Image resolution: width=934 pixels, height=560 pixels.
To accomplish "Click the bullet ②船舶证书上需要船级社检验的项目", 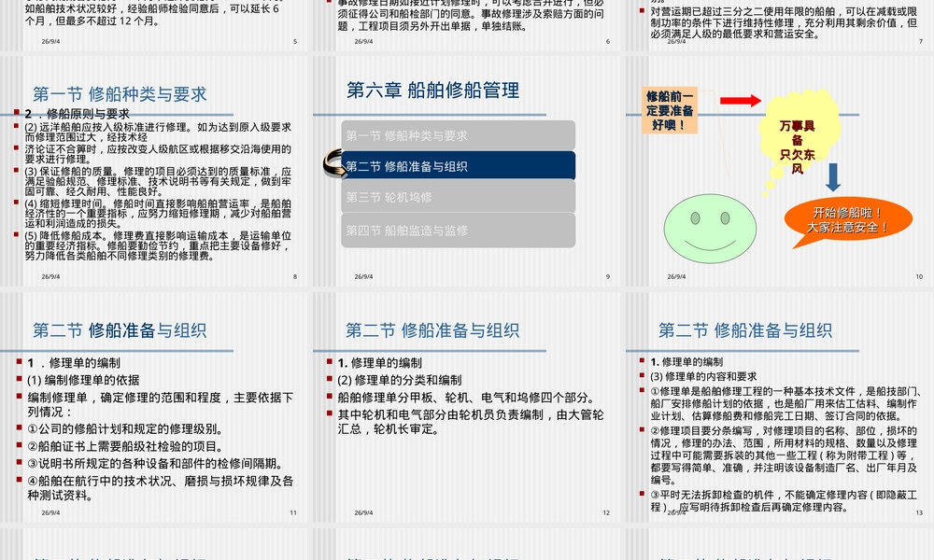I will [x=126, y=446].
